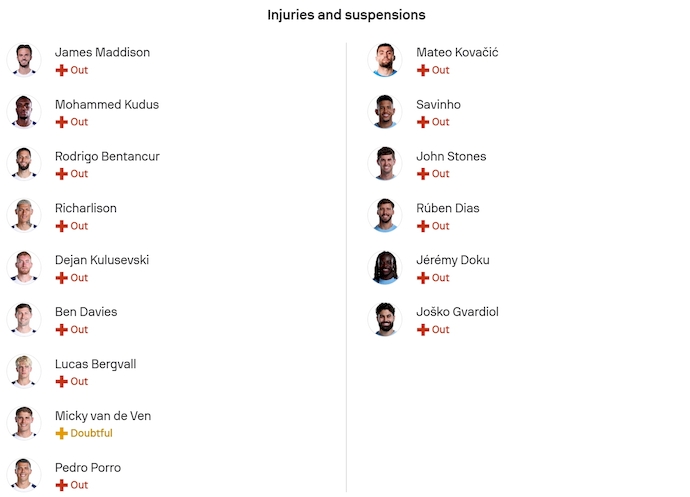Click Pedro Porro's red Out cross icon
The width and height of the screenshot is (690, 497).
(x=62, y=485)
